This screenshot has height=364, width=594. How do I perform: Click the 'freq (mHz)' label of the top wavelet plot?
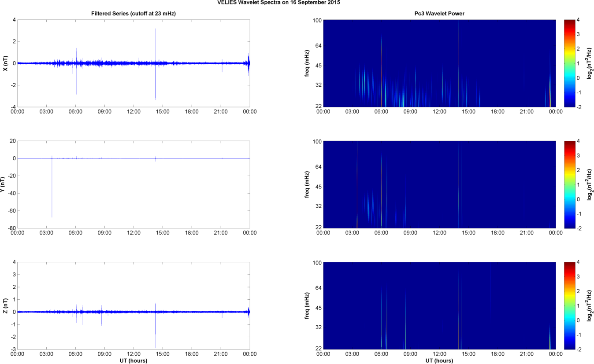point(308,63)
